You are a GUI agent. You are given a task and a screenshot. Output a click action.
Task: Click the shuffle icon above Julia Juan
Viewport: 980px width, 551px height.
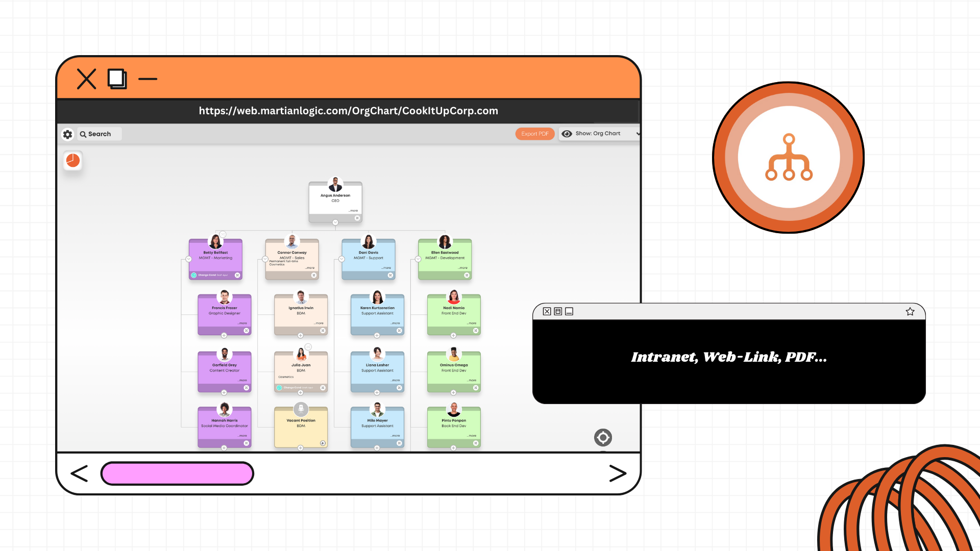point(308,347)
